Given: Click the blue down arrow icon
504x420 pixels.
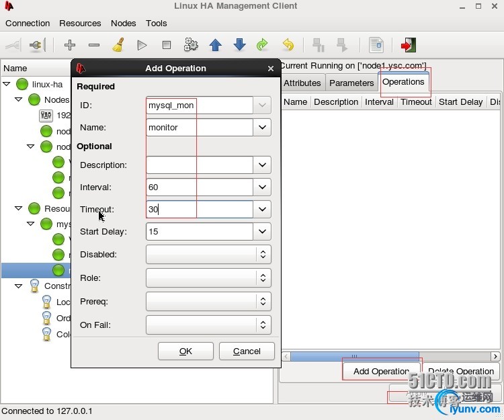Looking at the screenshot, I should (x=239, y=44).
